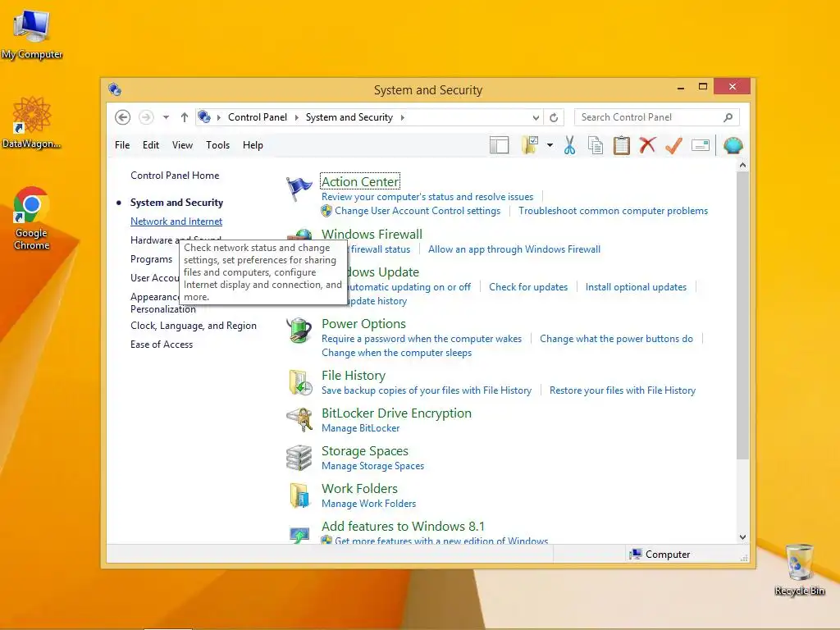Open Windows Firewall heading

click(x=372, y=234)
